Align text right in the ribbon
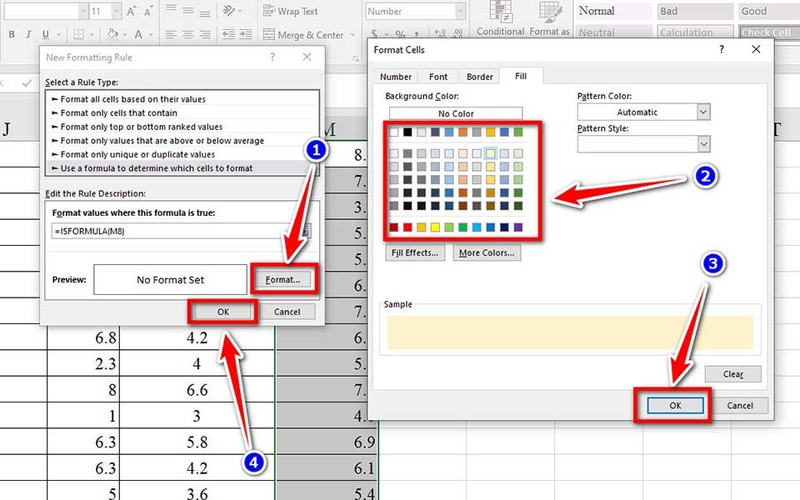This screenshot has width=800, height=500. (205, 34)
